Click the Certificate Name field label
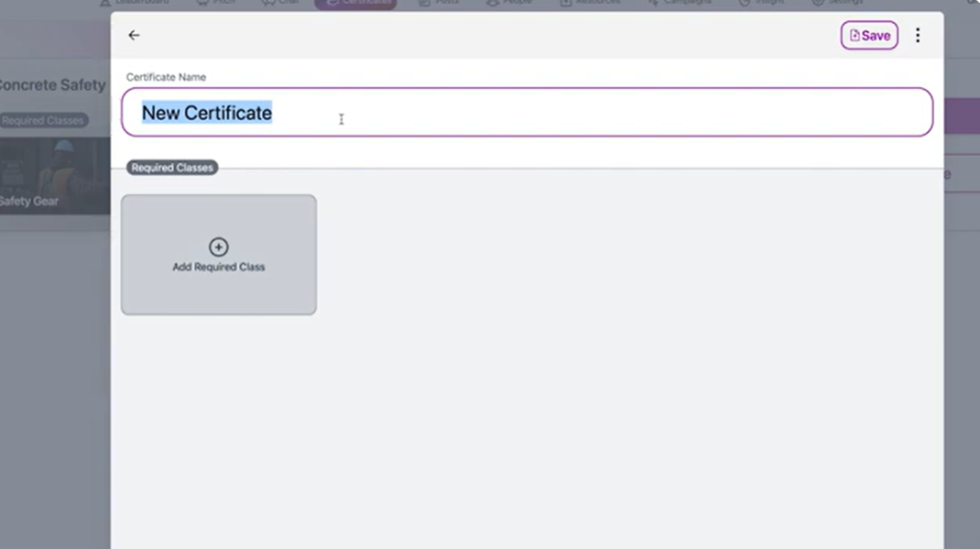980x549 pixels. [166, 77]
